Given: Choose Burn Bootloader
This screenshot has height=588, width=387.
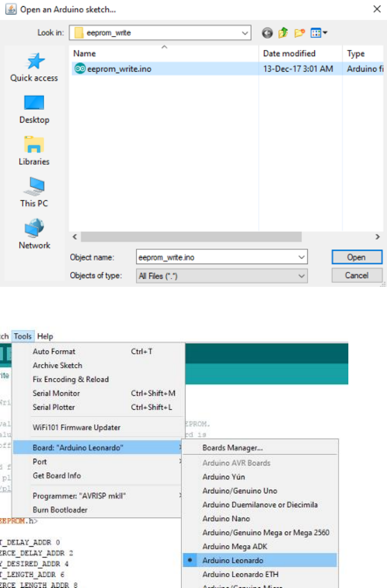Looking at the screenshot, I should (97, 510).
